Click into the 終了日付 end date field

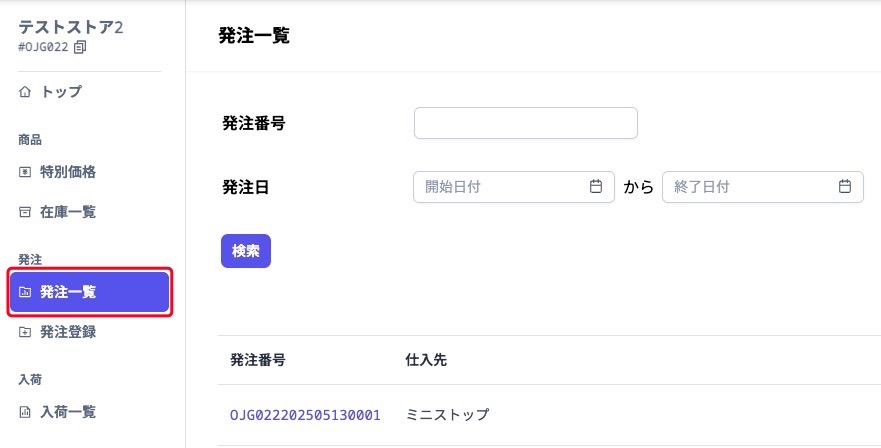pyautogui.click(x=750, y=187)
